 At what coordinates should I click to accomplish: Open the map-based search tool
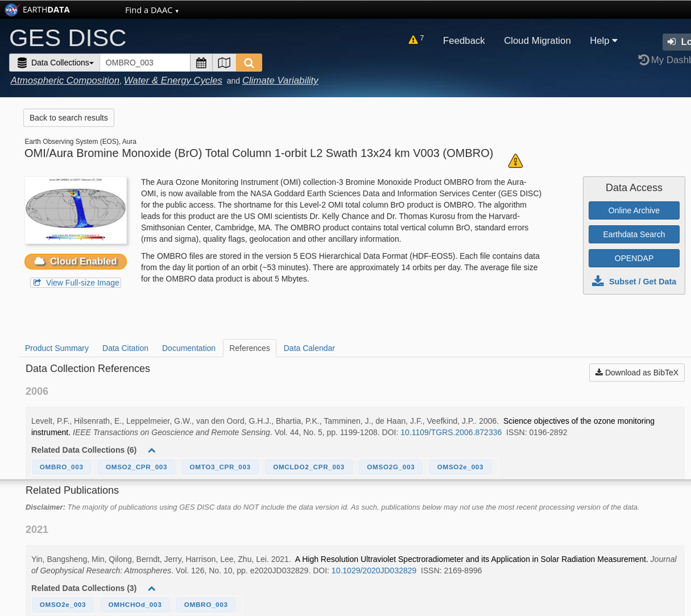224,62
